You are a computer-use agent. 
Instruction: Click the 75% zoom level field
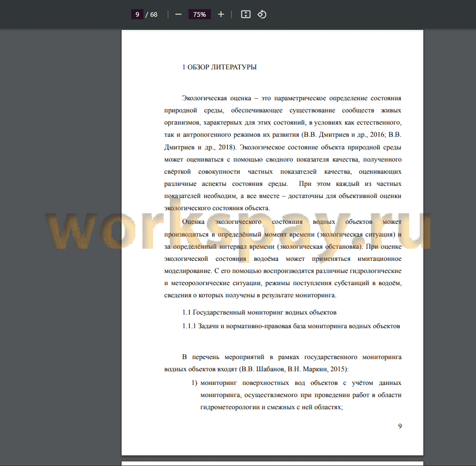click(x=199, y=14)
